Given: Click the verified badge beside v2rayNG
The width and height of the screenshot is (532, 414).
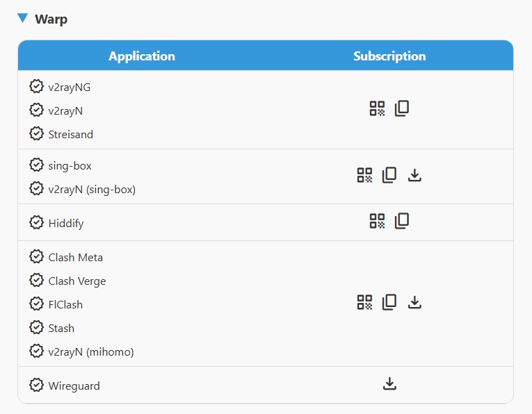Looking at the screenshot, I should (36, 87).
